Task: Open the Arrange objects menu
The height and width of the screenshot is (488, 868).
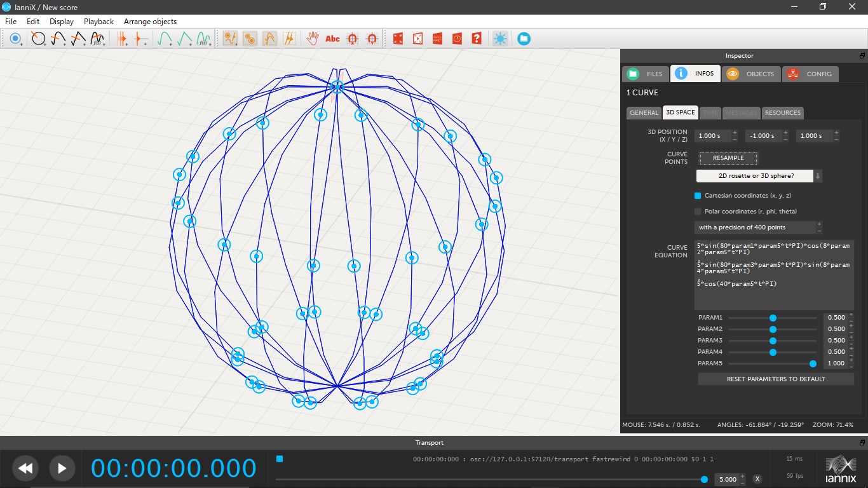Action: coord(151,22)
